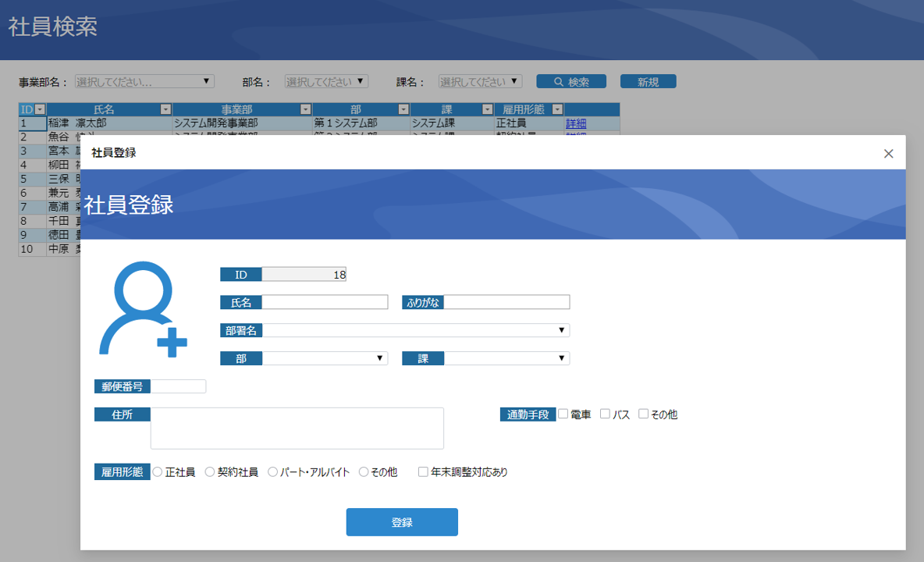The height and width of the screenshot is (562, 924).
Task: Select the パート・アルバイト radio button
Action: pos(272,471)
